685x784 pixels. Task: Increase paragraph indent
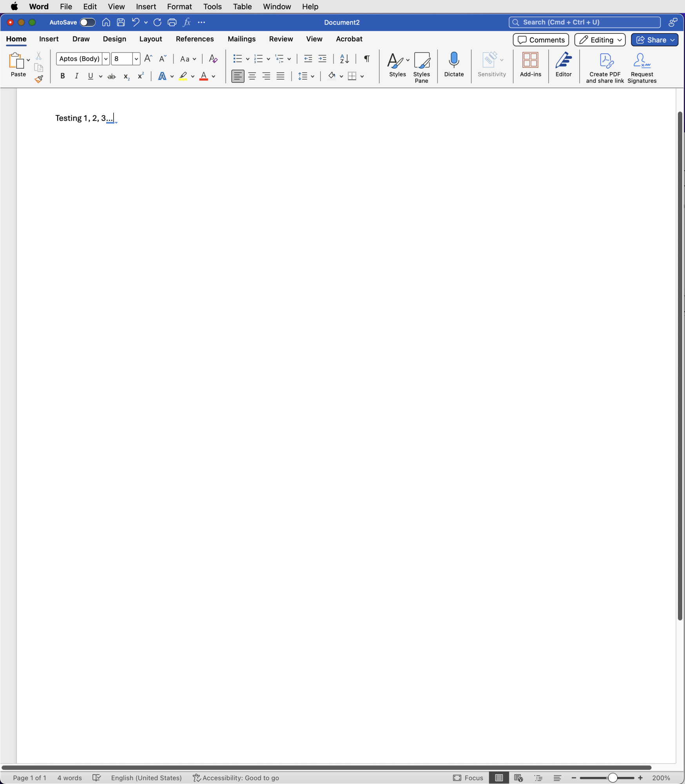pos(323,59)
